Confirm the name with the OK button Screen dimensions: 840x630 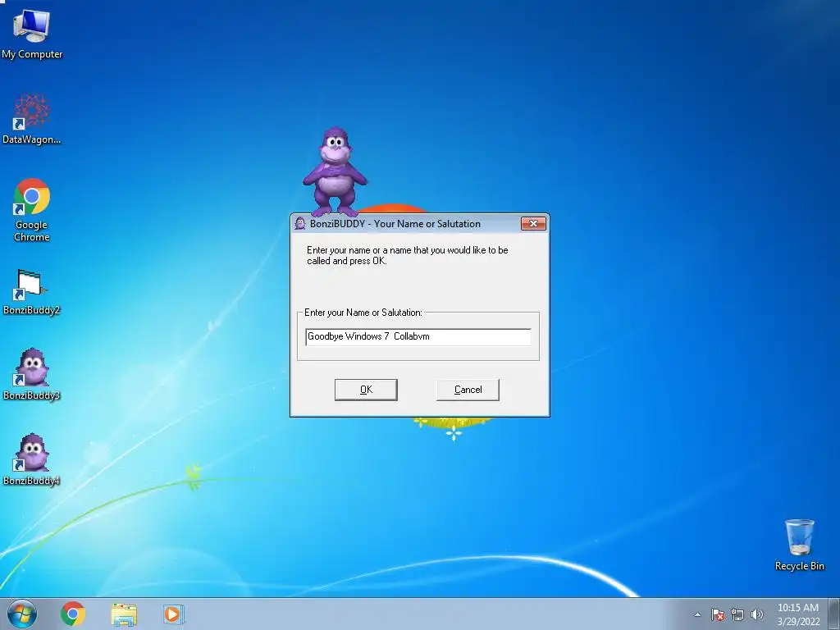pyautogui.click(x=366, y=390)
